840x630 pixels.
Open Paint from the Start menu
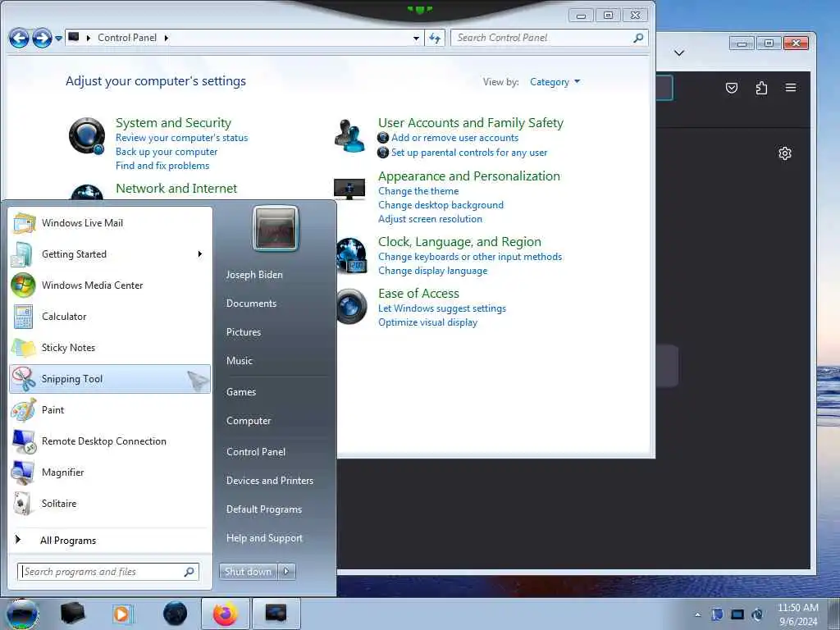click(110, 410)
